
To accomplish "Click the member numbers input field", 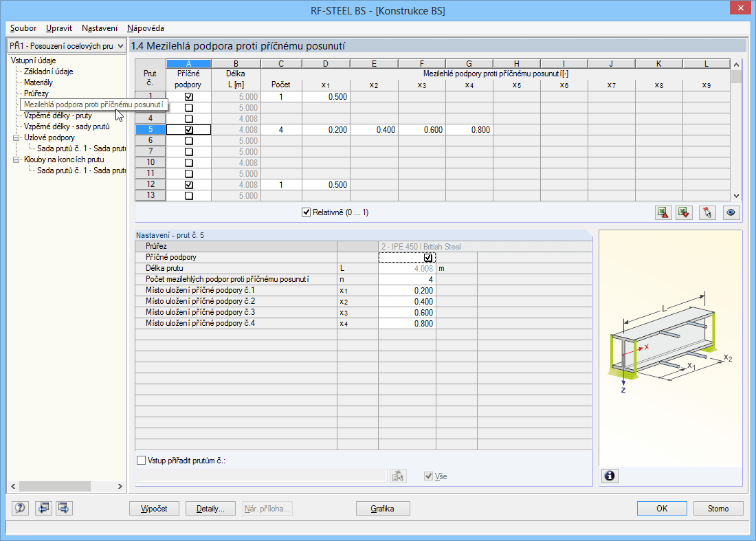I will (x=262, y=476).
